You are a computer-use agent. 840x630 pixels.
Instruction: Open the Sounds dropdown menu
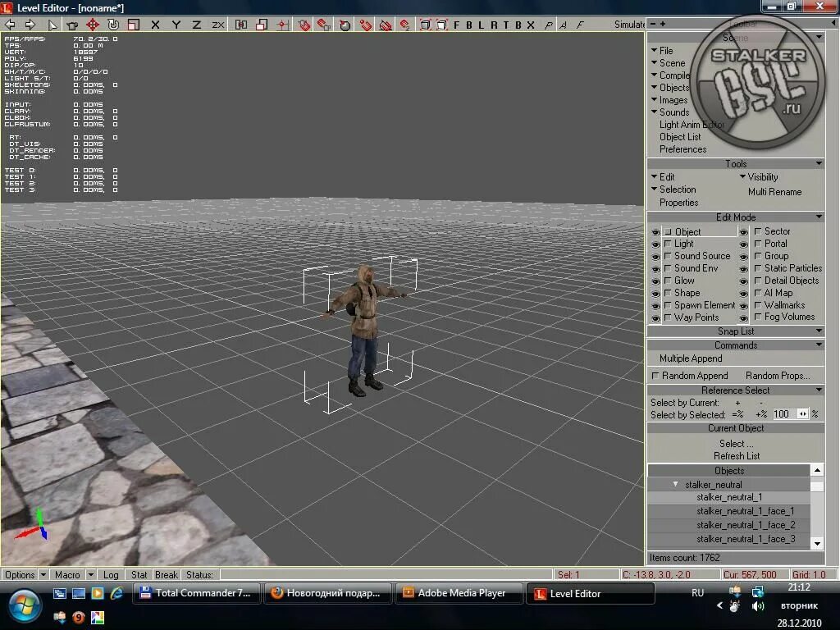click(669, 112)
